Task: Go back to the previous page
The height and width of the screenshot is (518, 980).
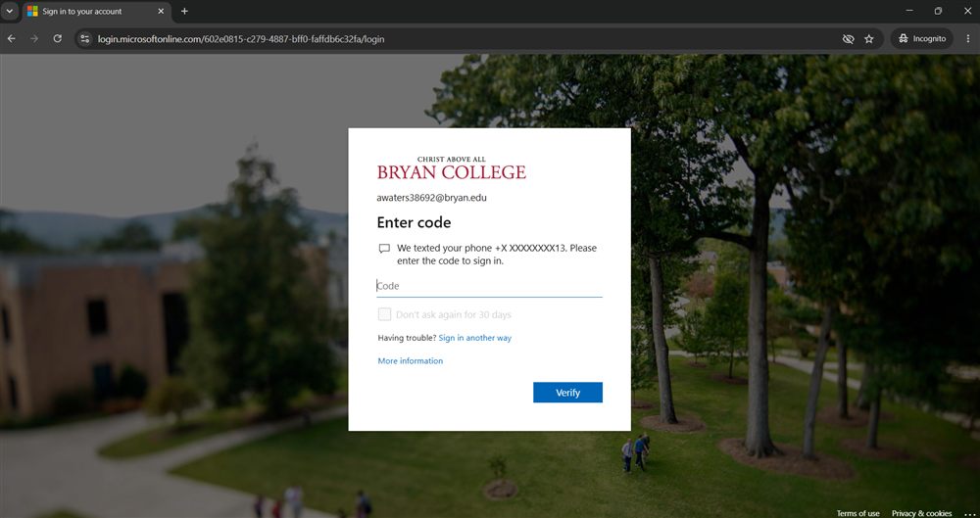Action: (x=11, y=39)
